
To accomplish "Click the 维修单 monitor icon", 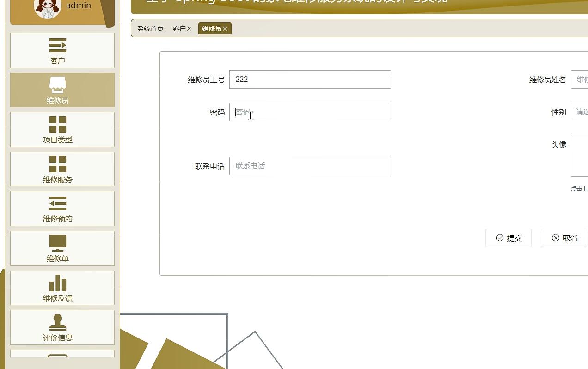I will 57,242.
